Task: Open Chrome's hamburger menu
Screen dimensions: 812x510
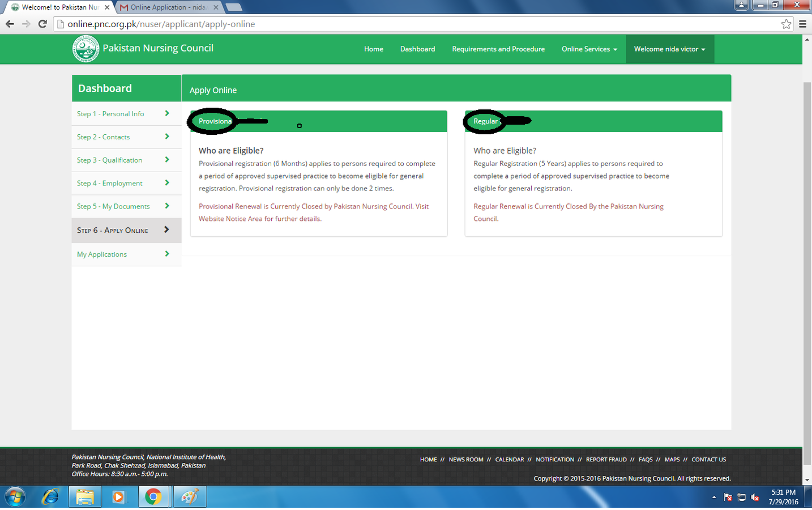Action: point(802,24)
